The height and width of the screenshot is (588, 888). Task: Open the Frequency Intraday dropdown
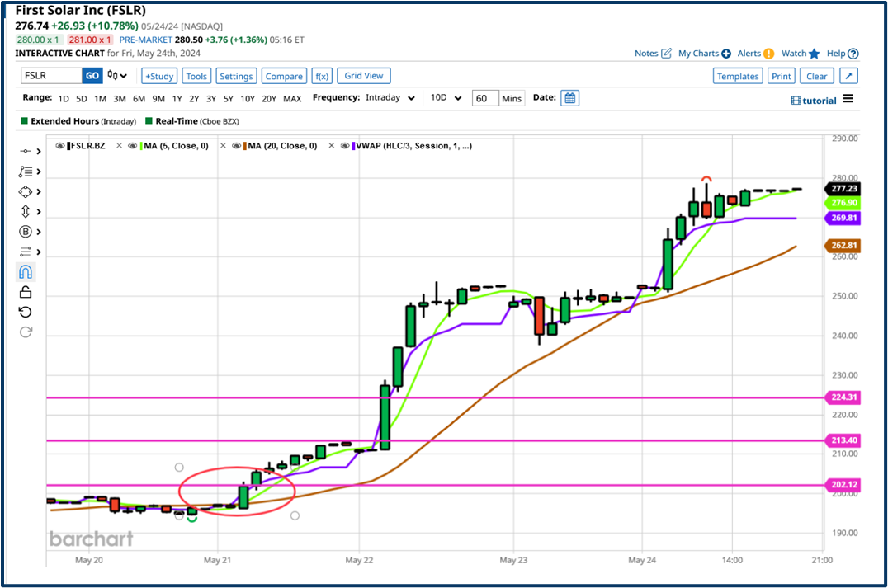click(390, 97)
